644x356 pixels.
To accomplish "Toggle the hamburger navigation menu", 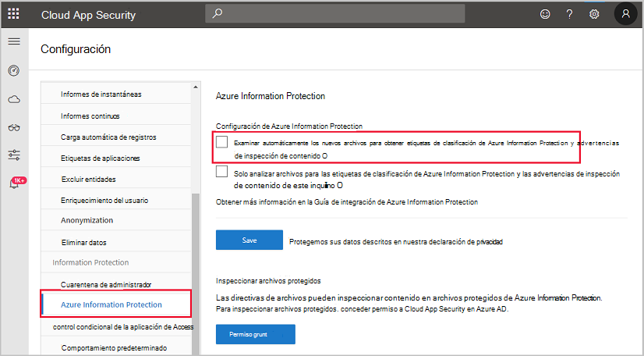I will coord(14,41).
